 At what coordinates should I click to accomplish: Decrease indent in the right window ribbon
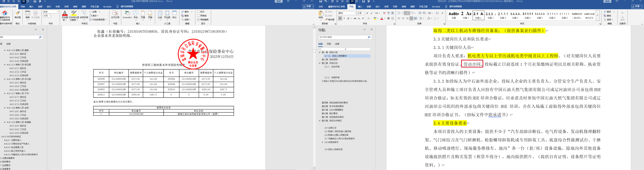click(x=420, y=13)
